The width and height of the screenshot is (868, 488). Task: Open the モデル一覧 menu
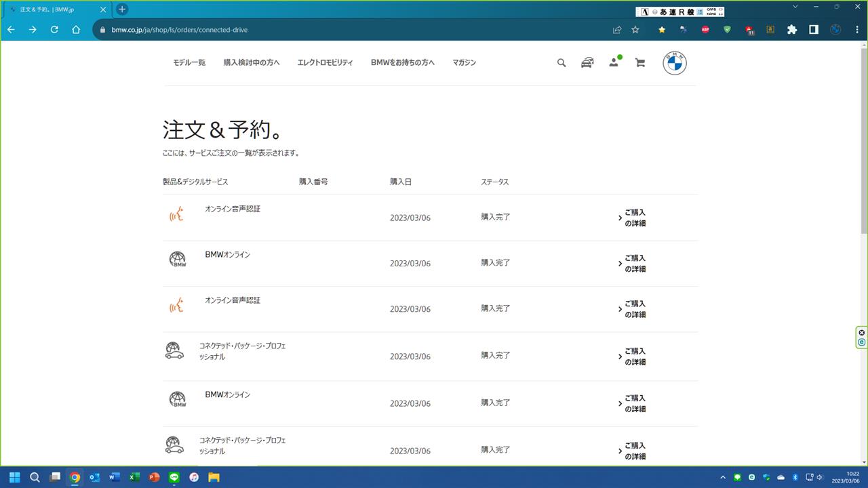point(189,62)
